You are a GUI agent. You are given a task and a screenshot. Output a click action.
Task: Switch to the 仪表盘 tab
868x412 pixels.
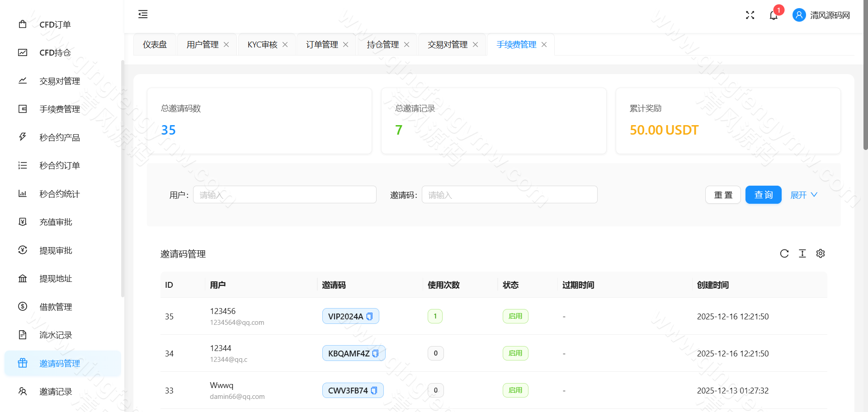[155, 44]
